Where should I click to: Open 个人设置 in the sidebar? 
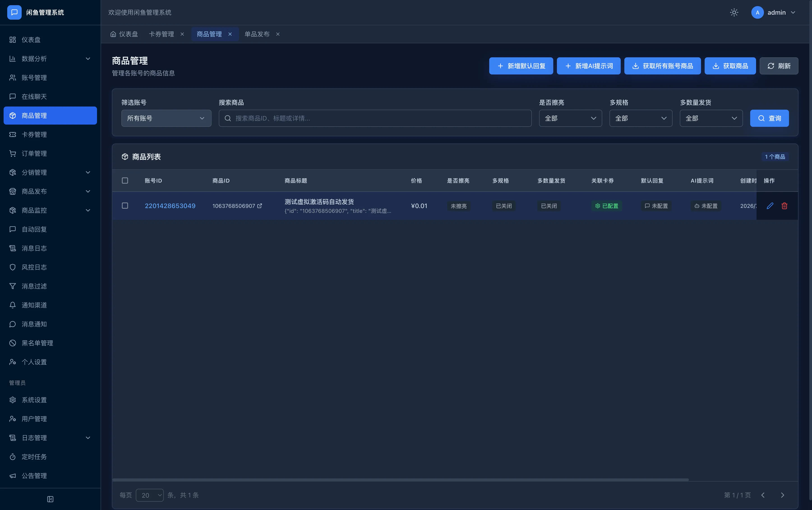[50, 362]
